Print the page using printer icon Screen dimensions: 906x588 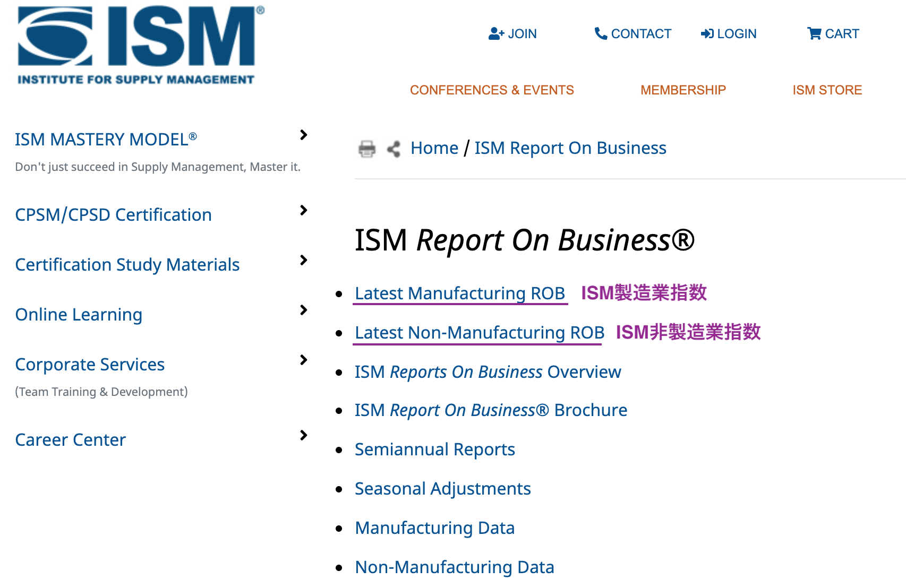367,149
